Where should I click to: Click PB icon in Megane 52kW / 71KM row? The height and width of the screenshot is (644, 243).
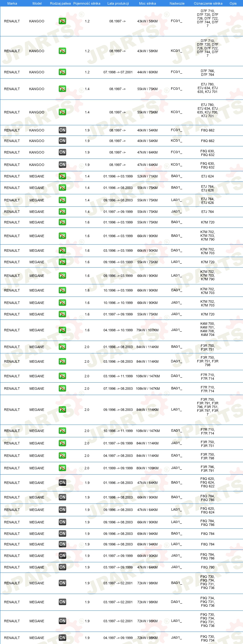[x=62, y=176]
